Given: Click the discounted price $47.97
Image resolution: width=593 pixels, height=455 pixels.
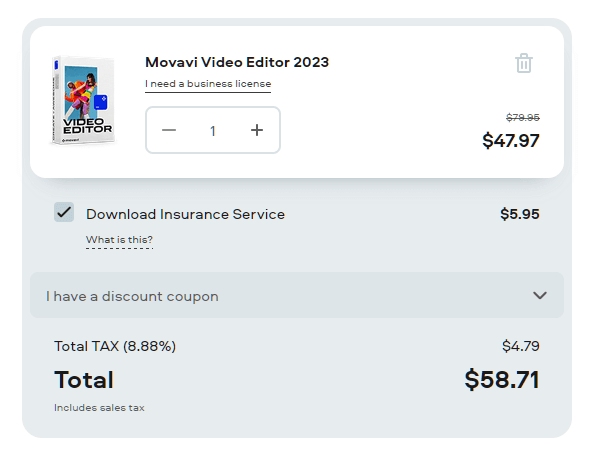Looking at the screenshot, I should point(511,141).
